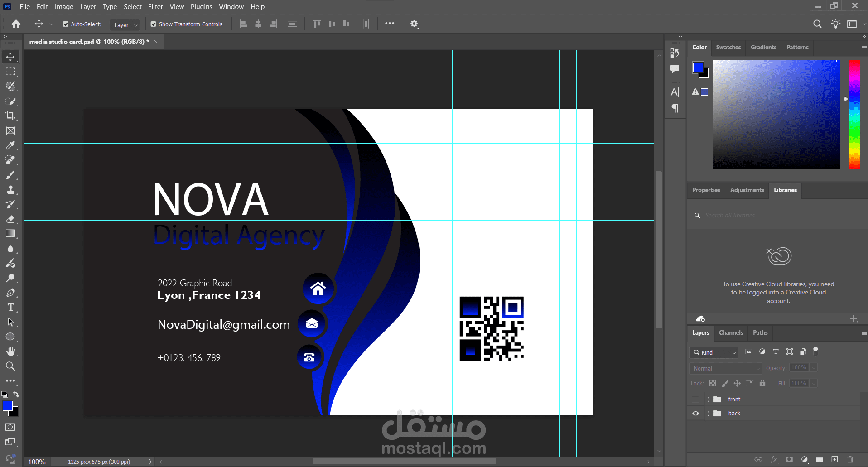Toggle Quick Mask mode
This screenshot has width=868, height=467.
coord(10,427)
